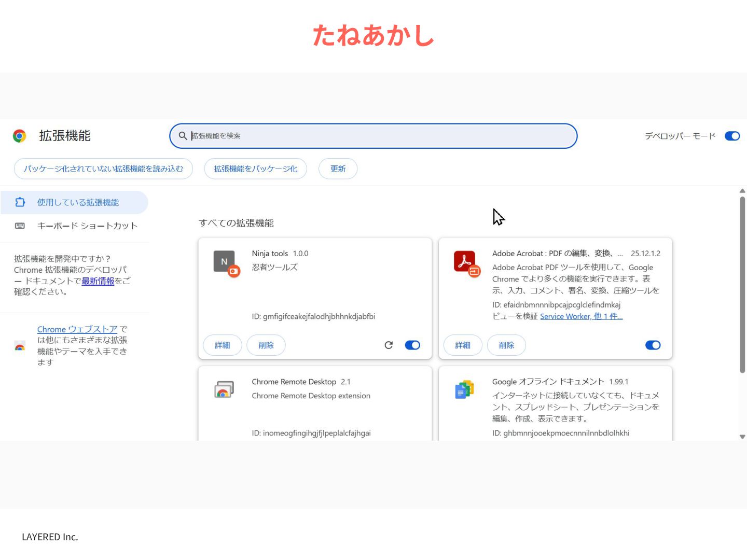
Task: Click Google オフライン ドキュメント ID text
Action: click(x=561, y=433)
